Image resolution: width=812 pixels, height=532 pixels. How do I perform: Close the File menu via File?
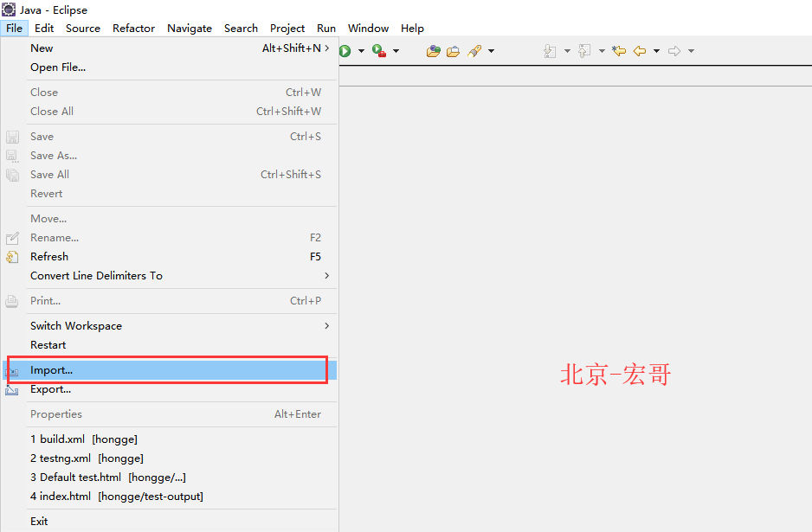coord(14,28)
